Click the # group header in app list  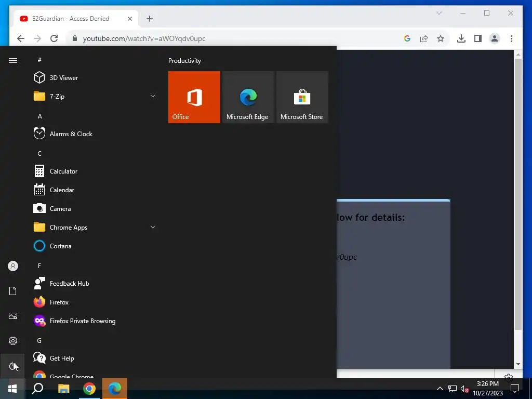point(39,60)
